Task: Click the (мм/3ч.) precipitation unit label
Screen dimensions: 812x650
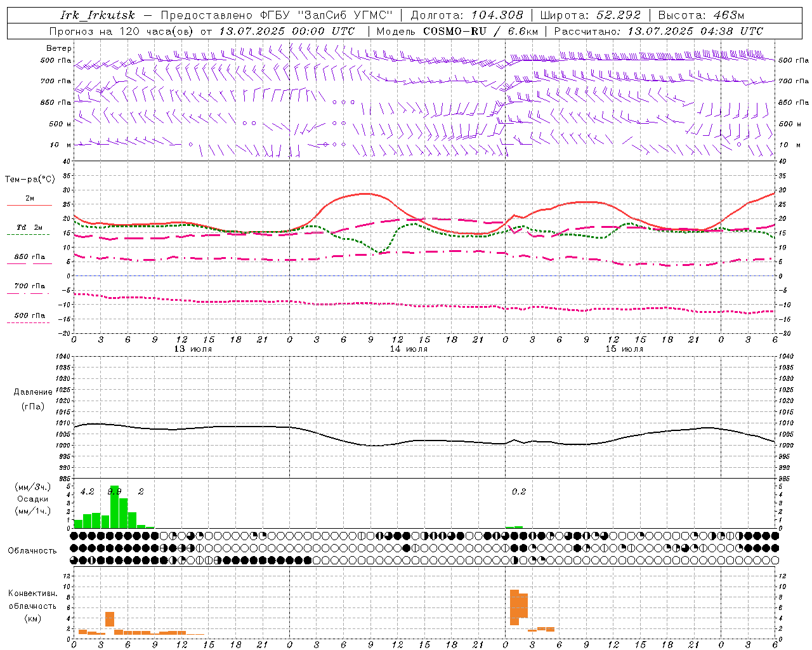Action: point(33,487)
